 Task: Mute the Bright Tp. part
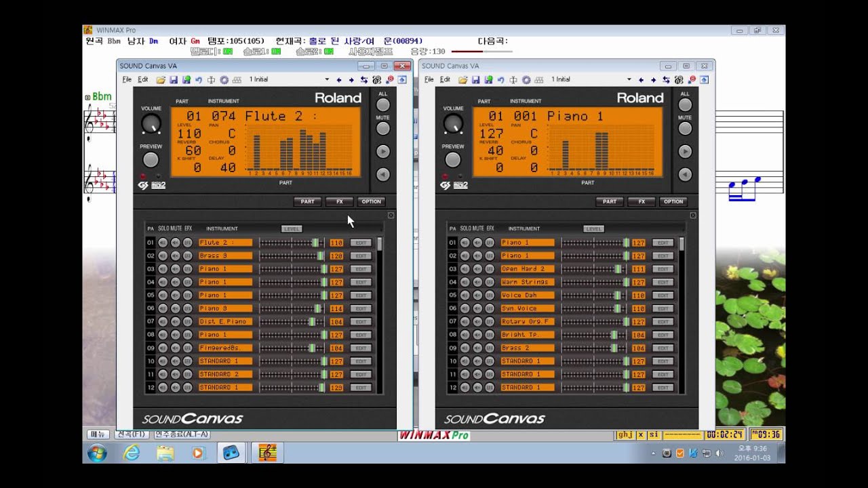point(477,335)
